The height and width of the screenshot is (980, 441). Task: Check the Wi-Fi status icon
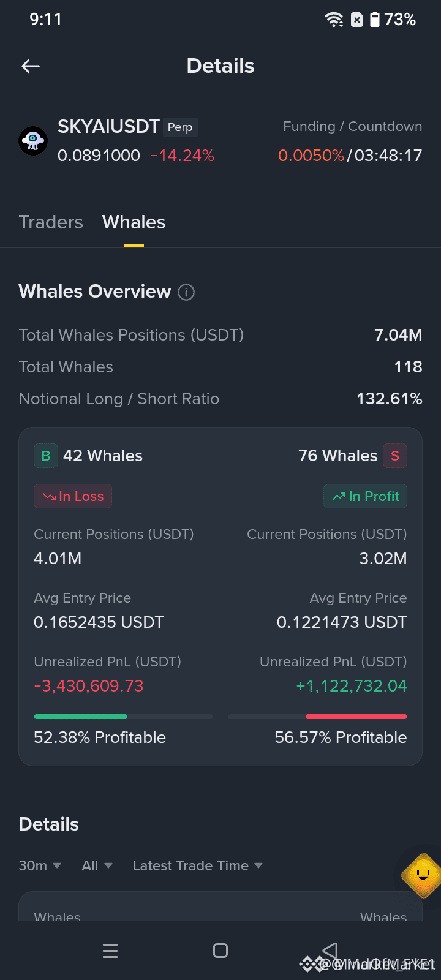(334, 20)
